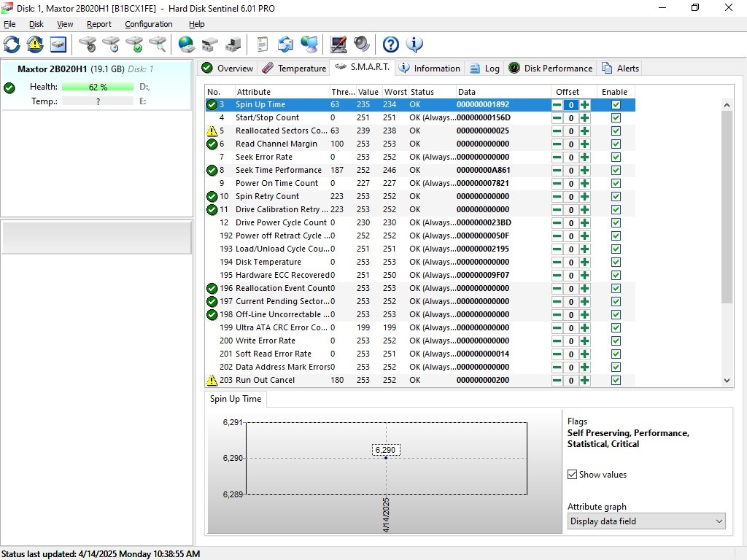
Task: Click the disk drives toolbar icon left of the computer icon
Action: pyautogui.click(x=209, y=44)
